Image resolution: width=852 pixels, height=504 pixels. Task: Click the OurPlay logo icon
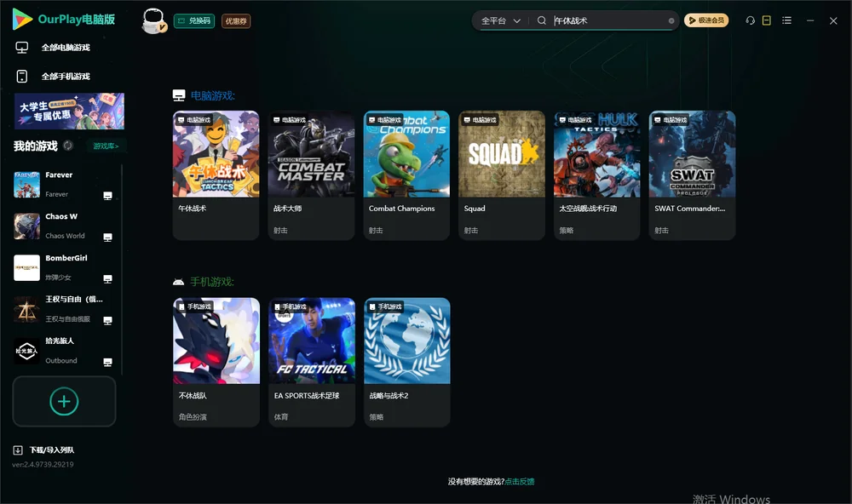click(22, 19)
